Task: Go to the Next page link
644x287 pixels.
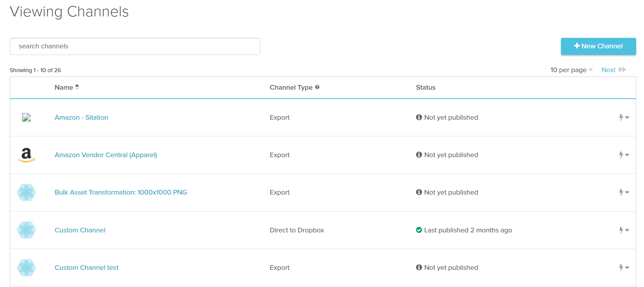Action: pyautogui.click(x=608, y=70)
